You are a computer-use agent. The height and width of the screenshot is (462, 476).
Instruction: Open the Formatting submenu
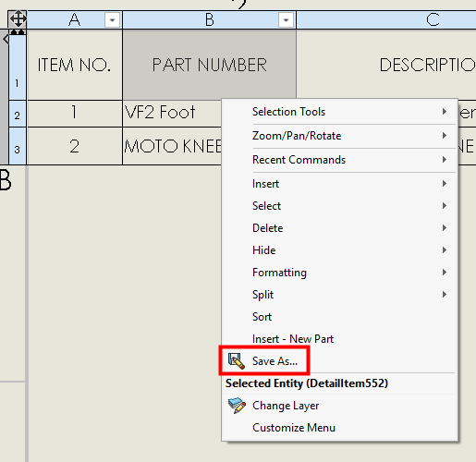(x=339, y=273)
